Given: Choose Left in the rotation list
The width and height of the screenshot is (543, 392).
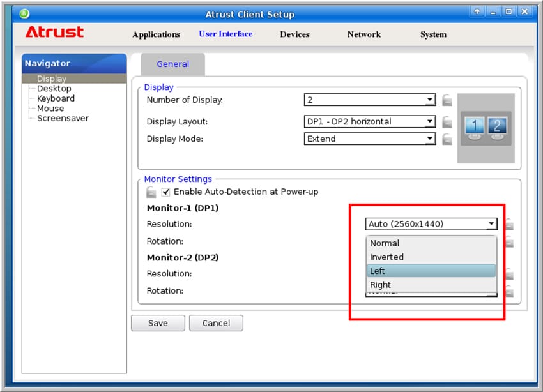Looking at the screenshot, I should (431, 271).
